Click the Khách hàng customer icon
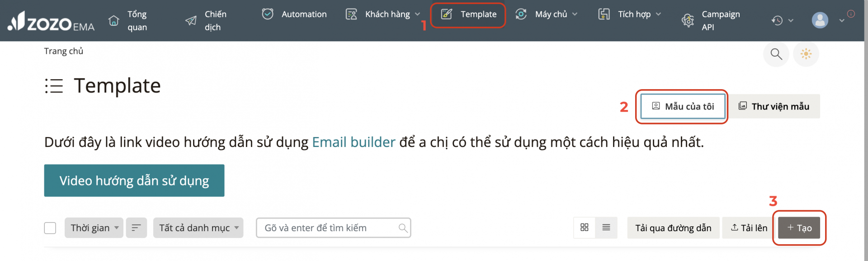868x261 pixels. click(x=351, y=14)
